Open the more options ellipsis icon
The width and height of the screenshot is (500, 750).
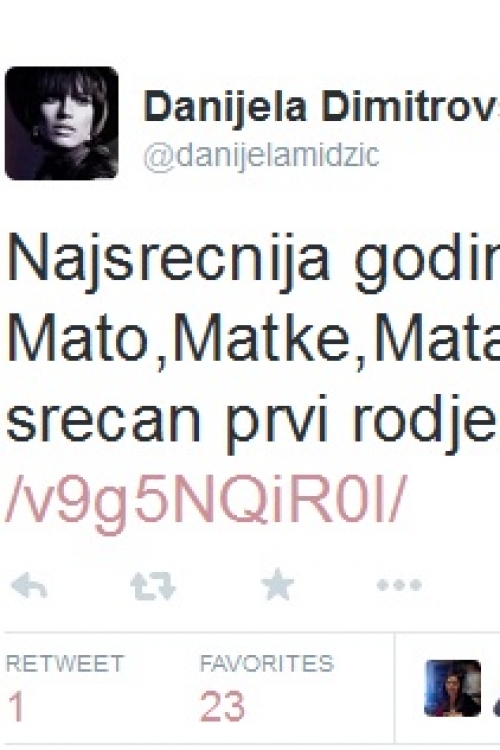pos(399,585)
